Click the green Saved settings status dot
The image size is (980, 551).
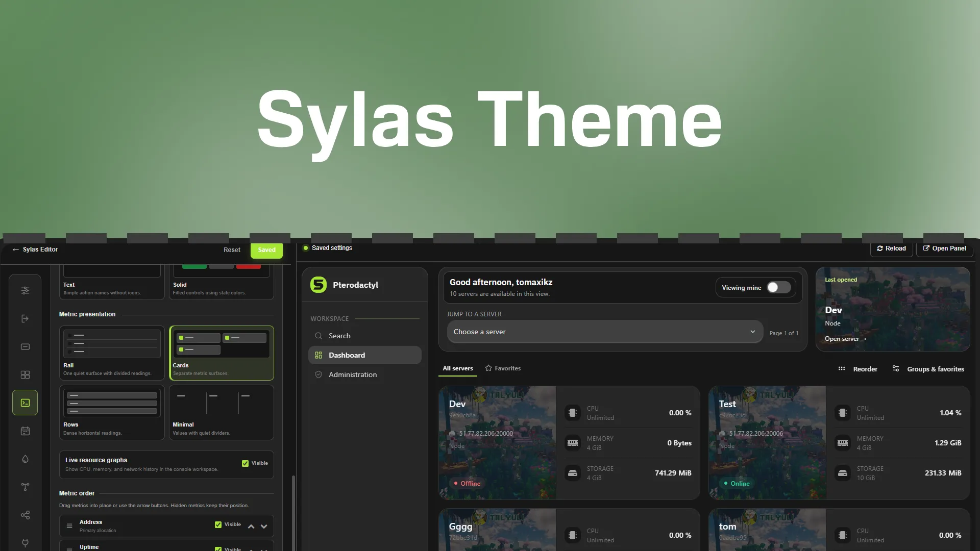point(306,248)
